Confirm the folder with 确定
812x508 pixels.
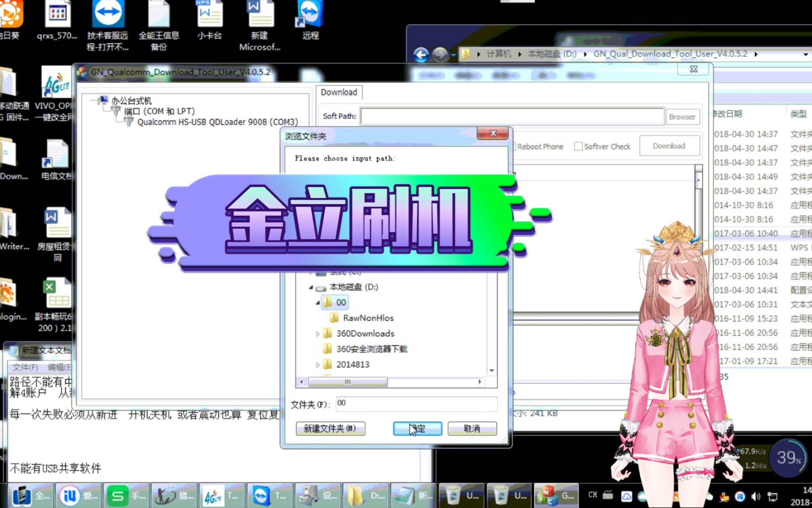coord(417,429)
